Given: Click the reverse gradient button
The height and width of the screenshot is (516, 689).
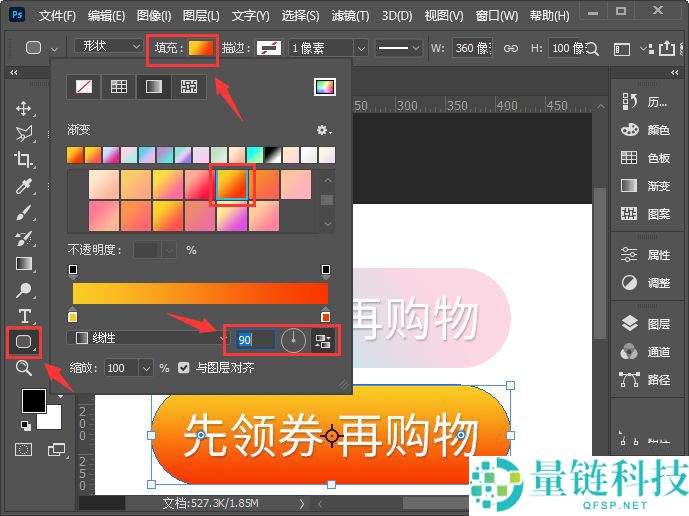Looking at the screenshot, I should [323, 340].
